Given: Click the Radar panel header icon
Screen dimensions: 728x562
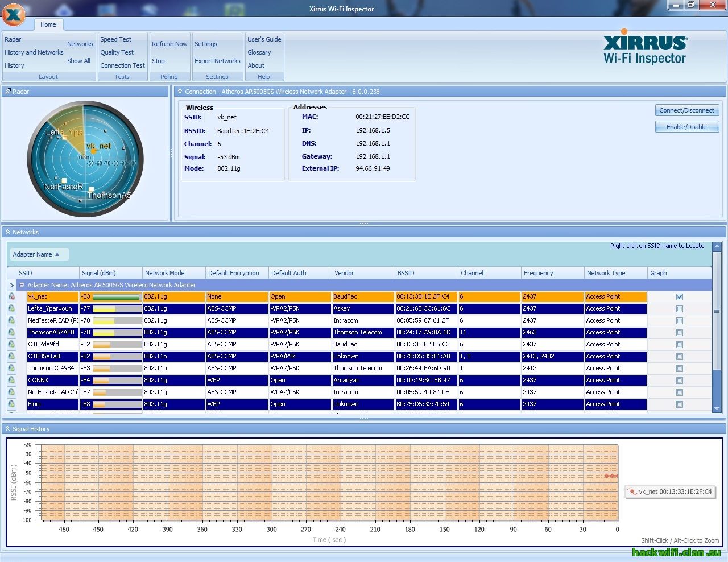Looking at the screenshot, I should (x=7, y=92).
